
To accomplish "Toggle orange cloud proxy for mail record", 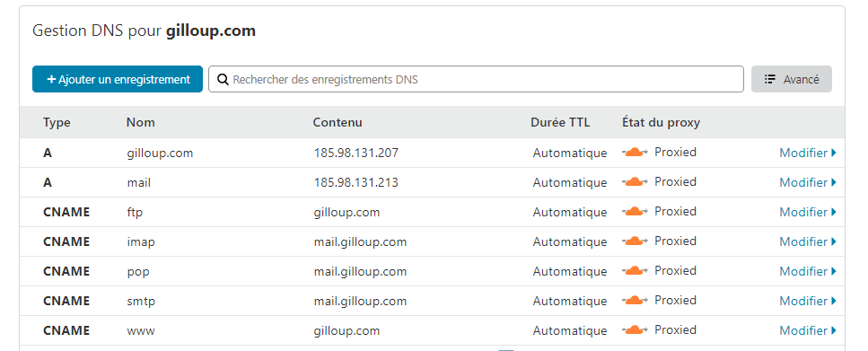I will pyautogui.click(x=635, y=181).
